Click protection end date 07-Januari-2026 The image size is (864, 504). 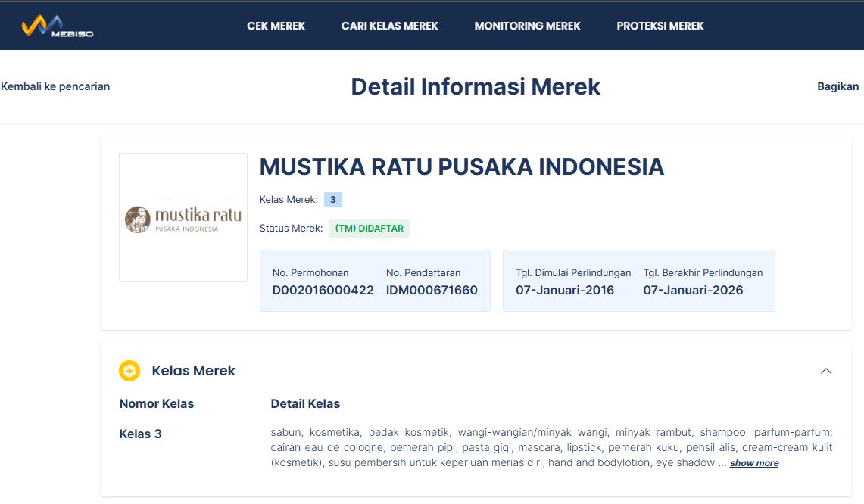(693, 291)
